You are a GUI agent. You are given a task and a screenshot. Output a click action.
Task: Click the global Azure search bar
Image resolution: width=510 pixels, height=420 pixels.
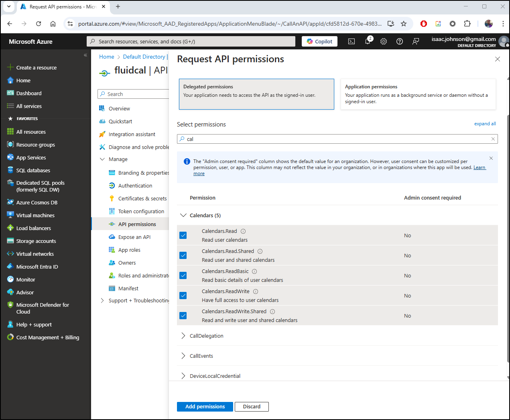pos(191,41)
